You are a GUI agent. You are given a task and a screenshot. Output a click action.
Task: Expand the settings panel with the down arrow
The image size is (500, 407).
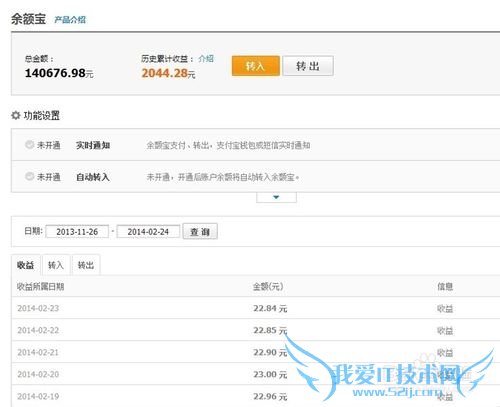click(x=276, y=197)
